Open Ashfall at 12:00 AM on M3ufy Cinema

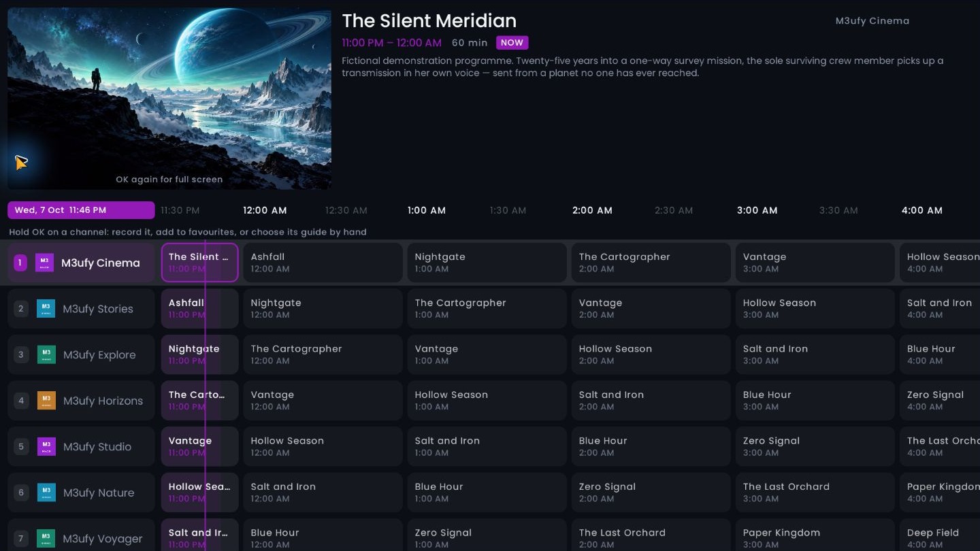tap(323, 263)
